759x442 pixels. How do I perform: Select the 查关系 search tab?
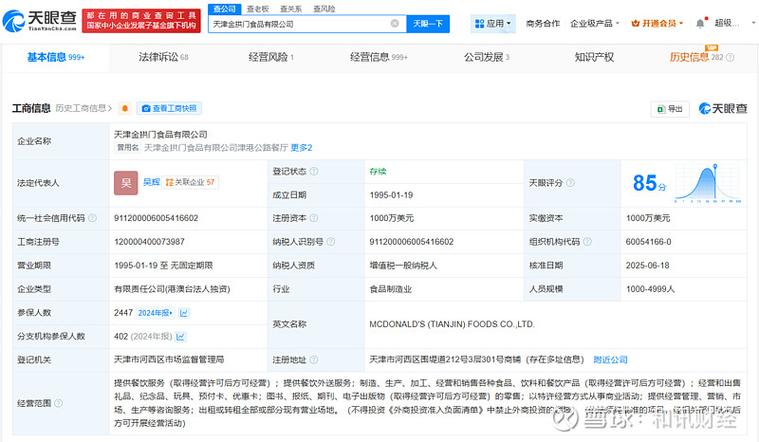pyautogui.click(x=291, y=9)
